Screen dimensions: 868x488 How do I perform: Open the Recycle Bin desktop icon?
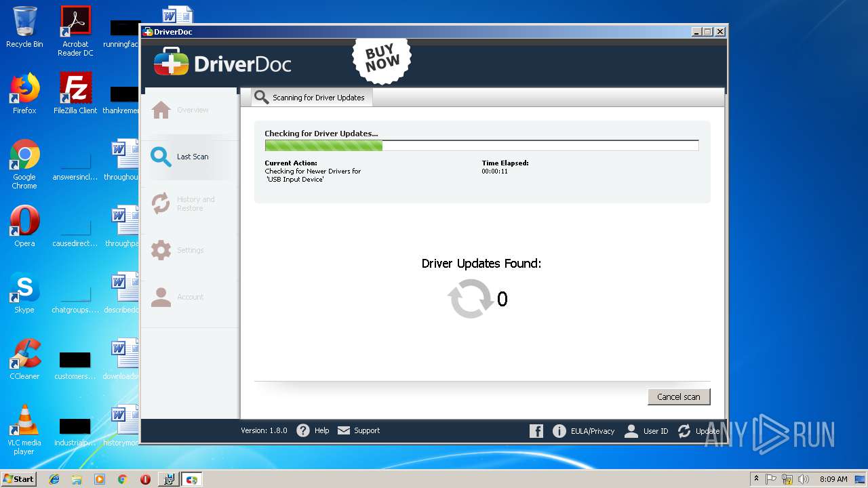[24, 27]
